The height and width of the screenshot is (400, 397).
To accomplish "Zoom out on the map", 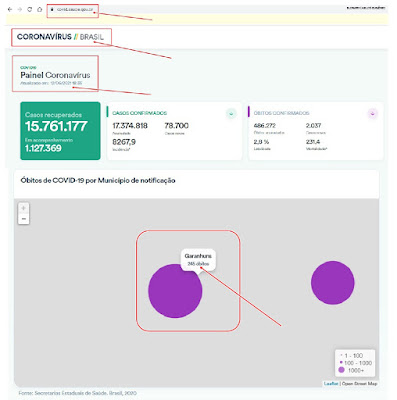I will point(24,219).
